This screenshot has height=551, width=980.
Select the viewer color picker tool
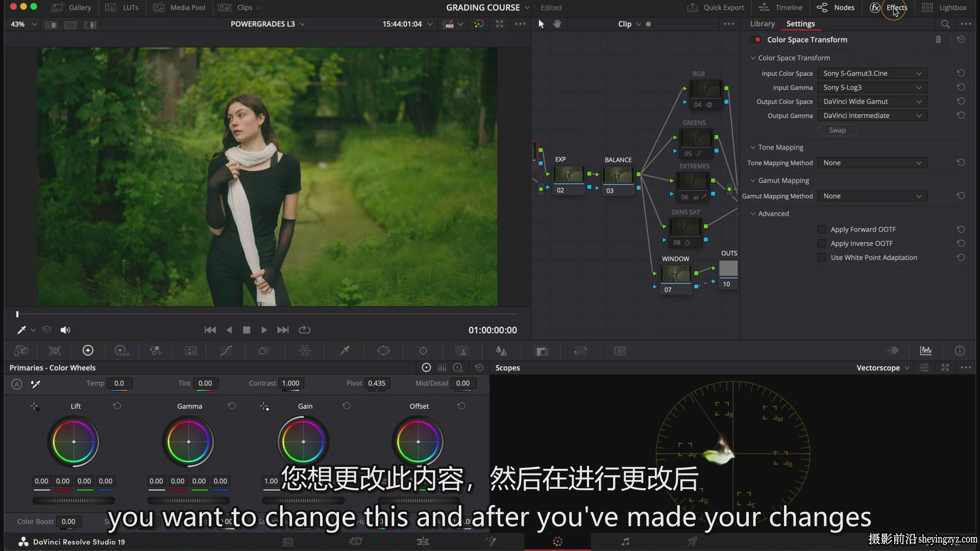[21, 330]
